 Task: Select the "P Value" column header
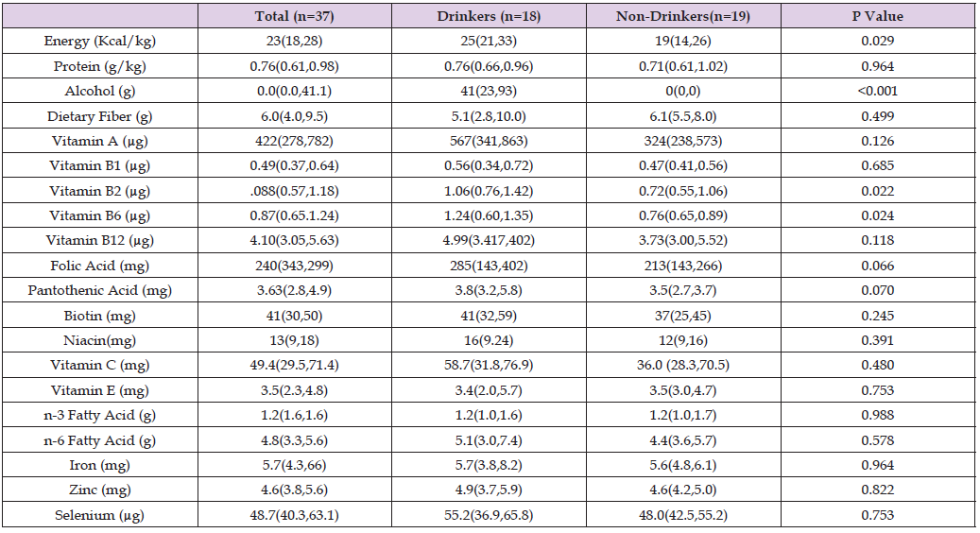coord(879,16)
